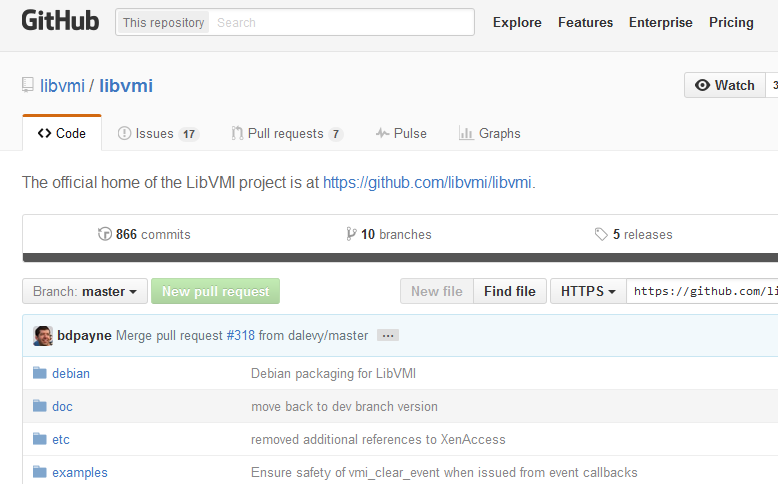778x484 pixels.
Task: Open the debian folder
Action: 71,373
